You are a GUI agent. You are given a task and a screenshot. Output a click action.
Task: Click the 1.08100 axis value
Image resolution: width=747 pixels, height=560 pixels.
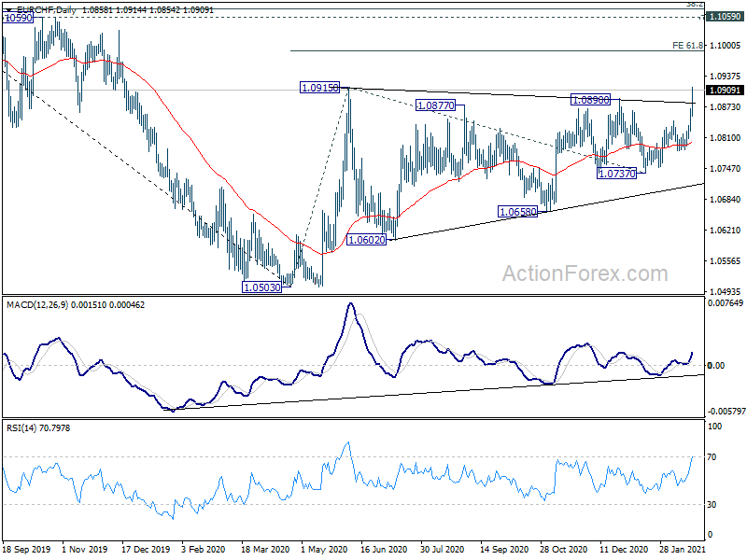pos(726,137)
